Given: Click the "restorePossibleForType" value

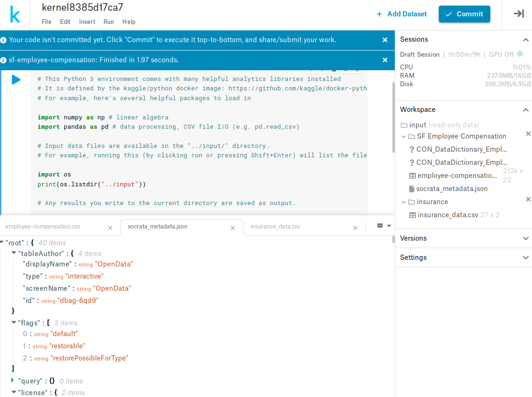Looking at the screenshot, I should click(x=89, y=358).
